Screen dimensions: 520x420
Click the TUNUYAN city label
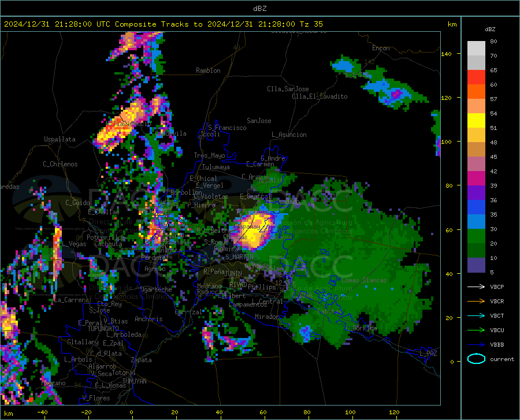coord(134,381)
